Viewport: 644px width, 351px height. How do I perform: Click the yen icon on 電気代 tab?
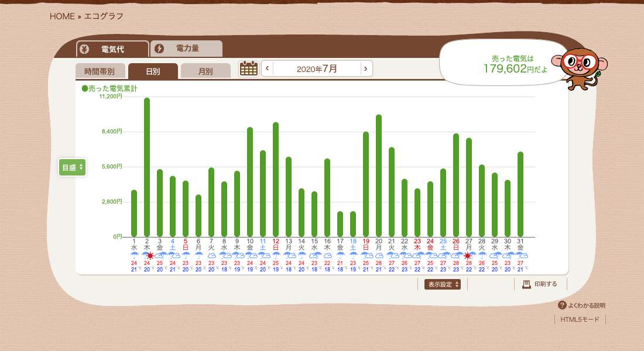84,49
